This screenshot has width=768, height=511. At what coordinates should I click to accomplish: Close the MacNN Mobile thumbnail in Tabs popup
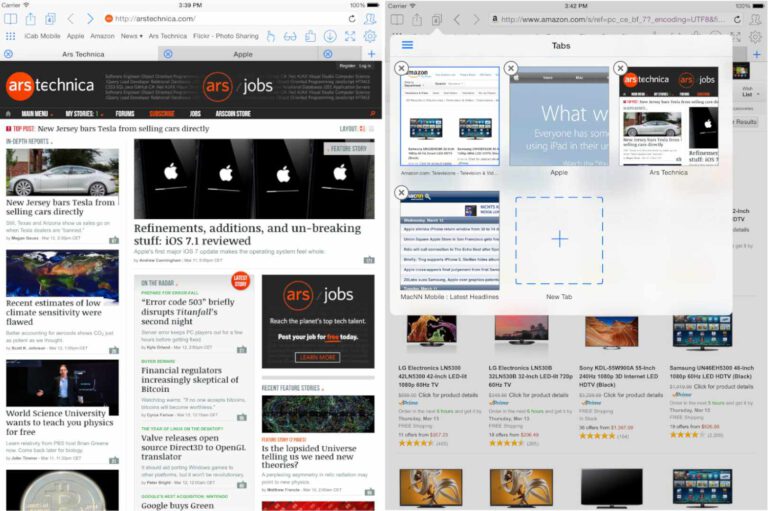click(402, 193)
